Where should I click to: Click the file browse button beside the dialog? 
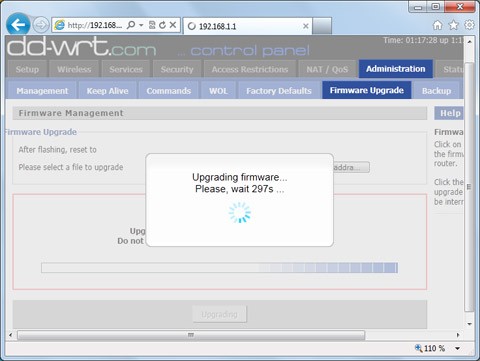tap(351, 167)
